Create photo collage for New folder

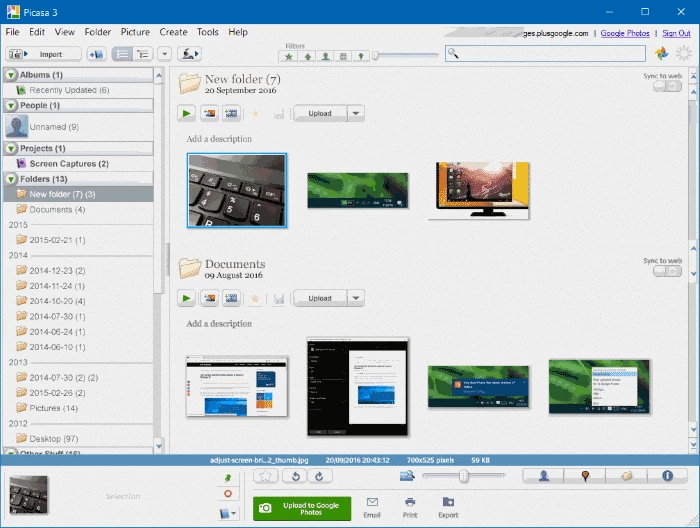click(x=209, y=113)
